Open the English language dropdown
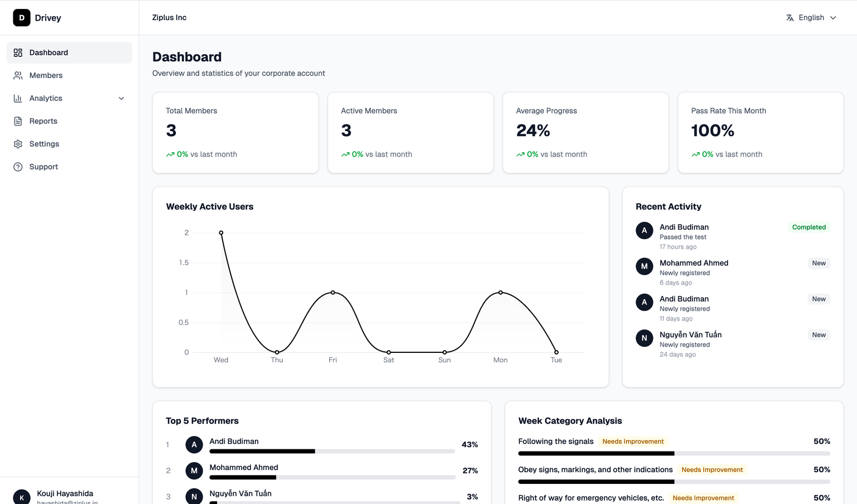 [811, 18]
